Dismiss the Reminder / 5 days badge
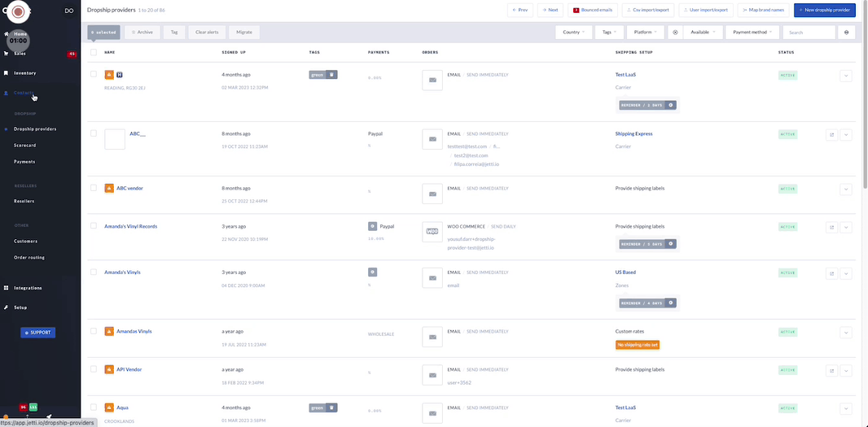Image resolution: width=868 pixels, height=427 pixels. click(670, 243)
